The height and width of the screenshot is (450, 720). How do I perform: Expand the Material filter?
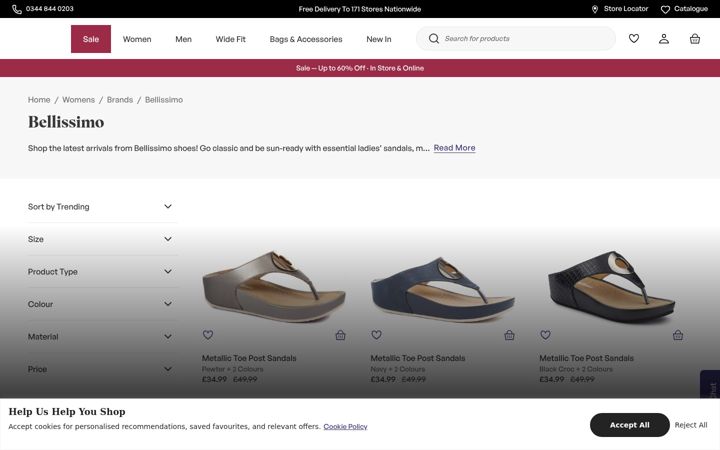pyautogui.click(x=100, y=337)
